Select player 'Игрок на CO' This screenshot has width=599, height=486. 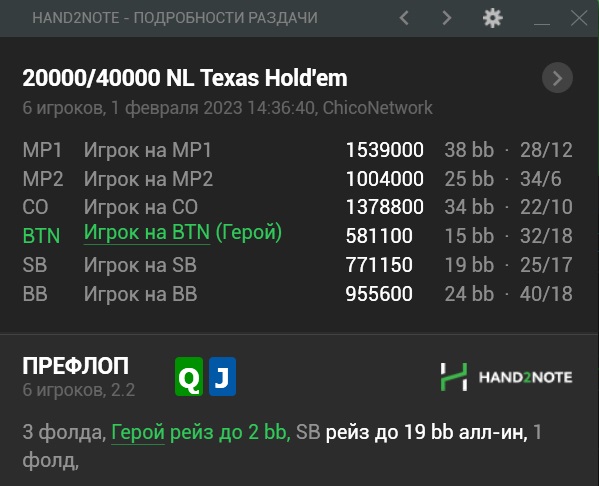click(x=141, y=207)
